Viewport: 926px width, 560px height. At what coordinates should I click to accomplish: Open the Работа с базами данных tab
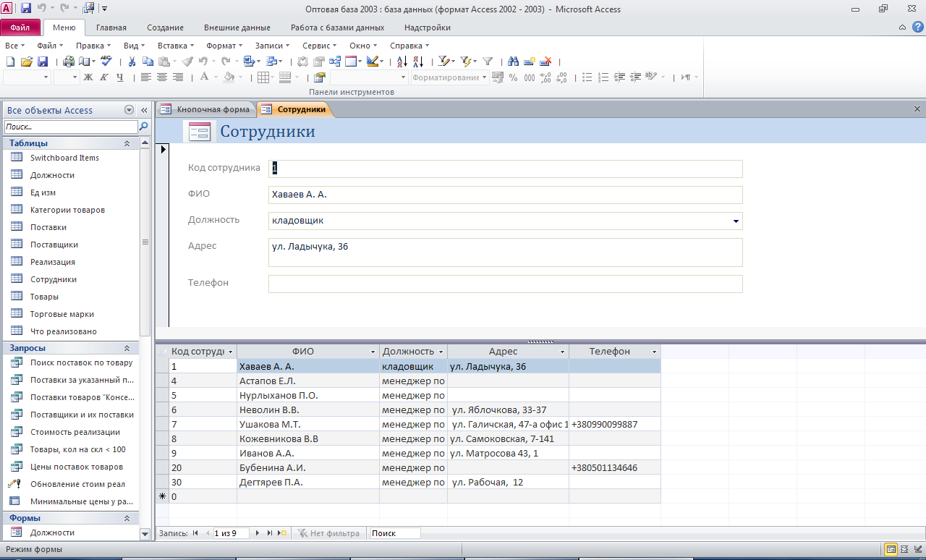point(337,27)
